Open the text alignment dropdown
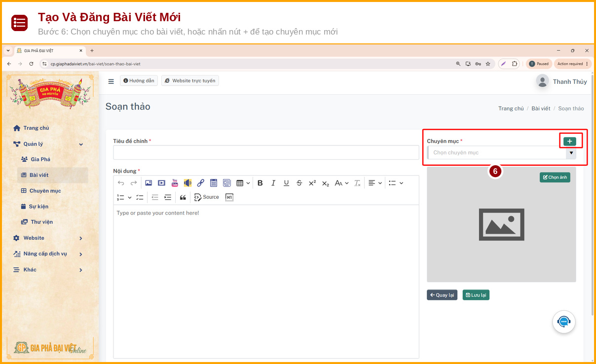The image size is (596, 364). (x=375, y=183)
